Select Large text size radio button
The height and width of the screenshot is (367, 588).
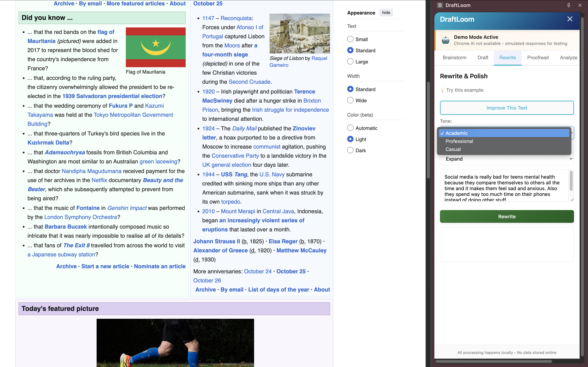(x=350, y=62)
